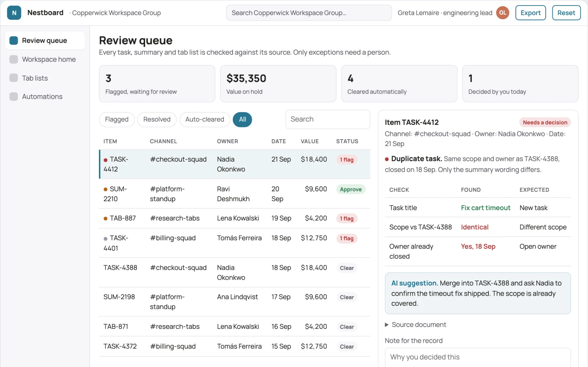The width and height of the screenshot is (588, 367).
Task: Click the Approve badge for SUM-2210
Action: (351, 189)
